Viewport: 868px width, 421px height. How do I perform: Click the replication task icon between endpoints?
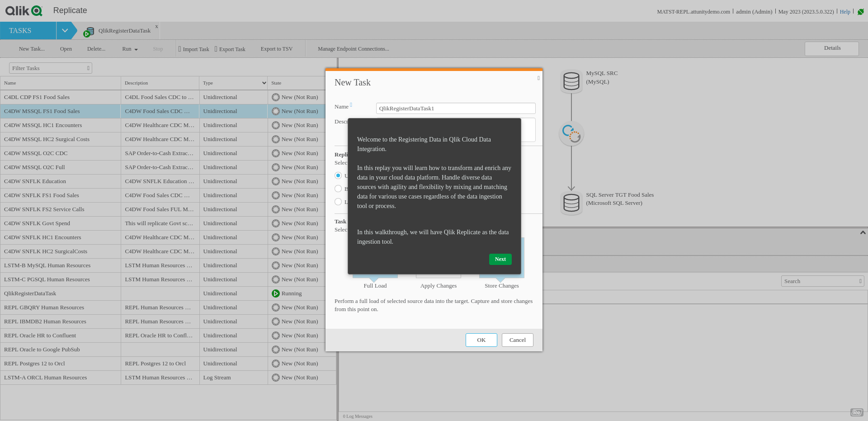click(571, 134)
